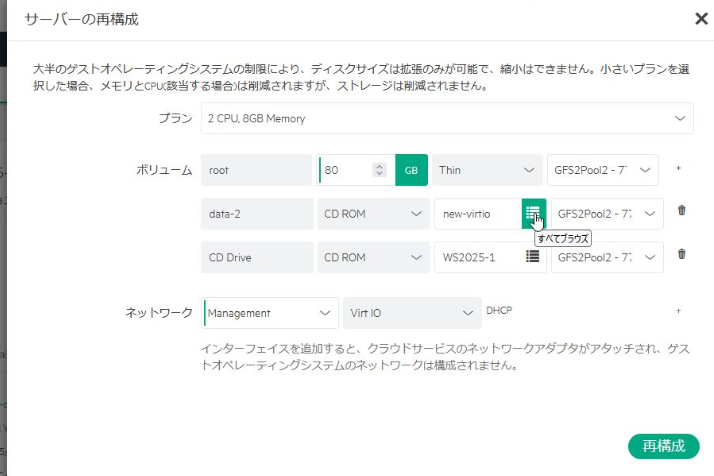714x476 pixels.
Task: Open the plan dropdown showing 2 CPU, 8GB Memory
Action: [446, 118]
